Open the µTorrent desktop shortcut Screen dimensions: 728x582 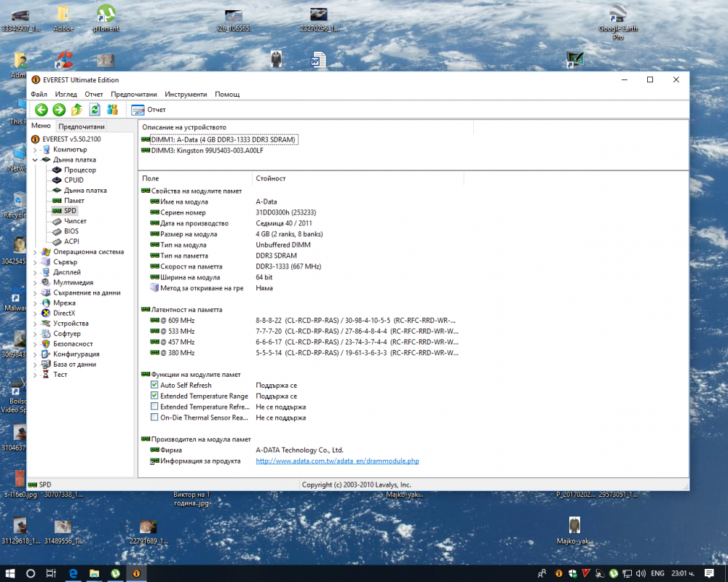pyautogui.click(x=106, y=18)
